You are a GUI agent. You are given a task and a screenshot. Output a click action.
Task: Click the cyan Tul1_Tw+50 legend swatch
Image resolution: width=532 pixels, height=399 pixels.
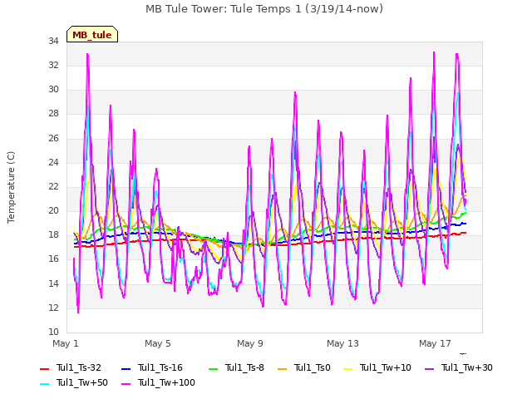pyautogui.click(x=45, y=383)
